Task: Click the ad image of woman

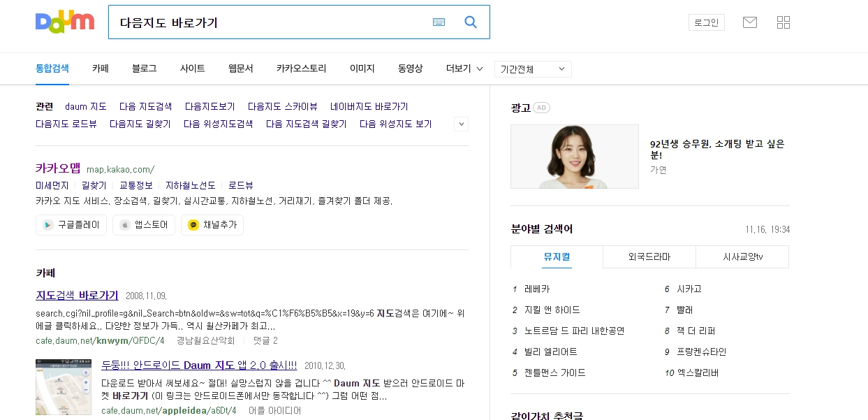Action: coord(575,157)
